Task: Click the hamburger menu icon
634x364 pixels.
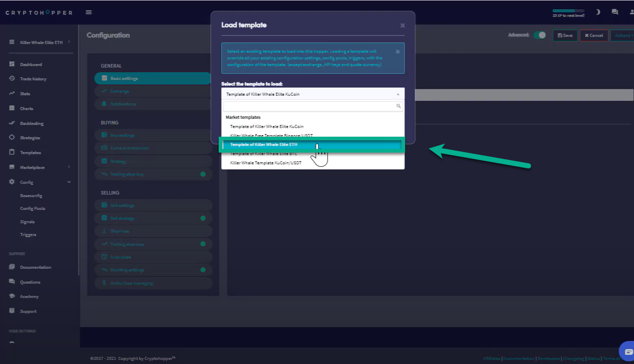Action: pos(89,12)
